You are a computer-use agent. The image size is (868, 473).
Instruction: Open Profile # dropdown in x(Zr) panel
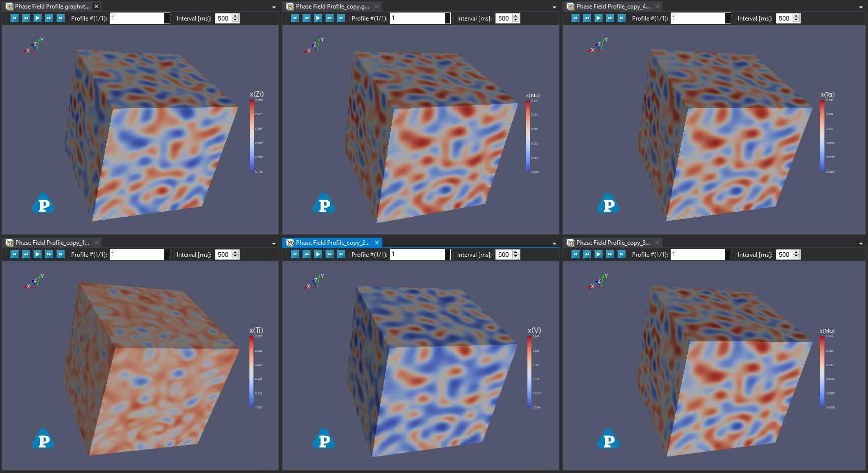coord(167,18)
